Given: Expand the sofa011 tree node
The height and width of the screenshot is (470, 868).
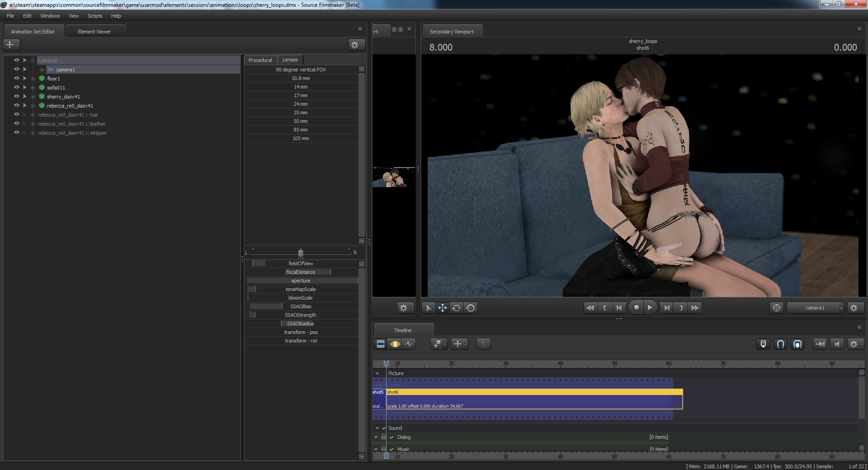Looking at the screenshot, I should (33, 88).
